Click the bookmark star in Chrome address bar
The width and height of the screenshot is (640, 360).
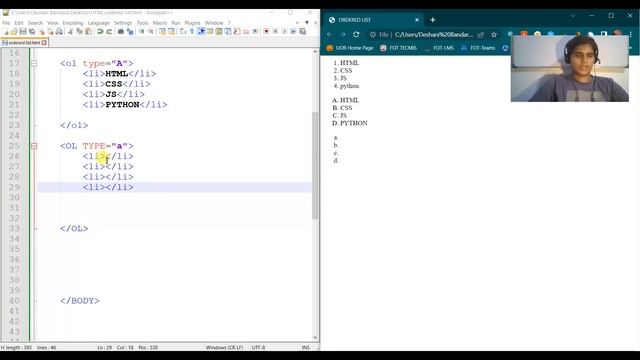point(494,35)
